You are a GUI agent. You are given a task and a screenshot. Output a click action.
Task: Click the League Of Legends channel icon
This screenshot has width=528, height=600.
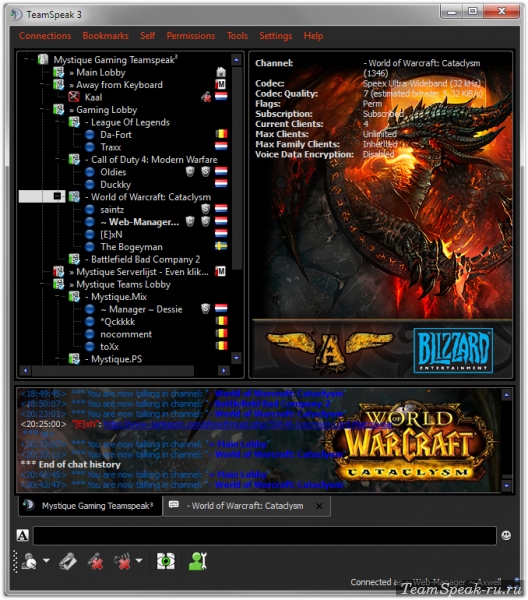click(x=74, y=122)
